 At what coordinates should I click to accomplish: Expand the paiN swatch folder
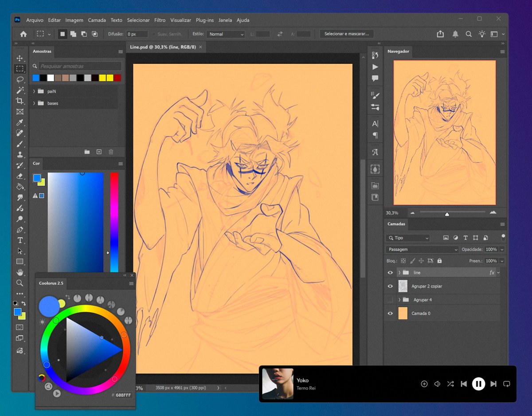point(34,91)
